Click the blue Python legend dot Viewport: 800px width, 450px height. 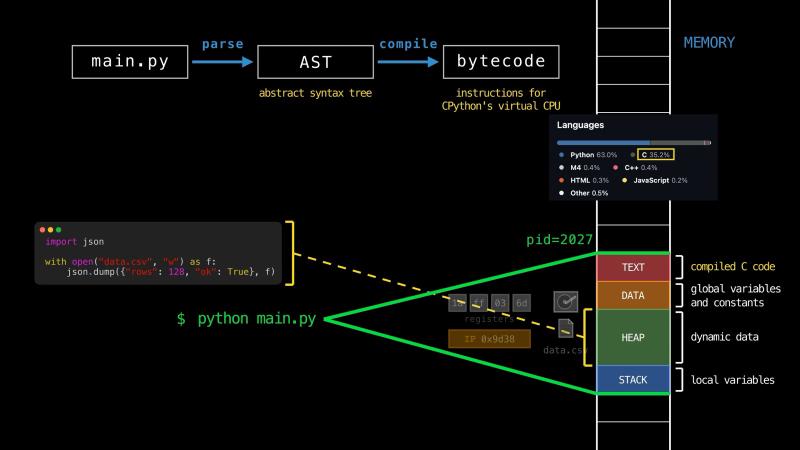561,155
